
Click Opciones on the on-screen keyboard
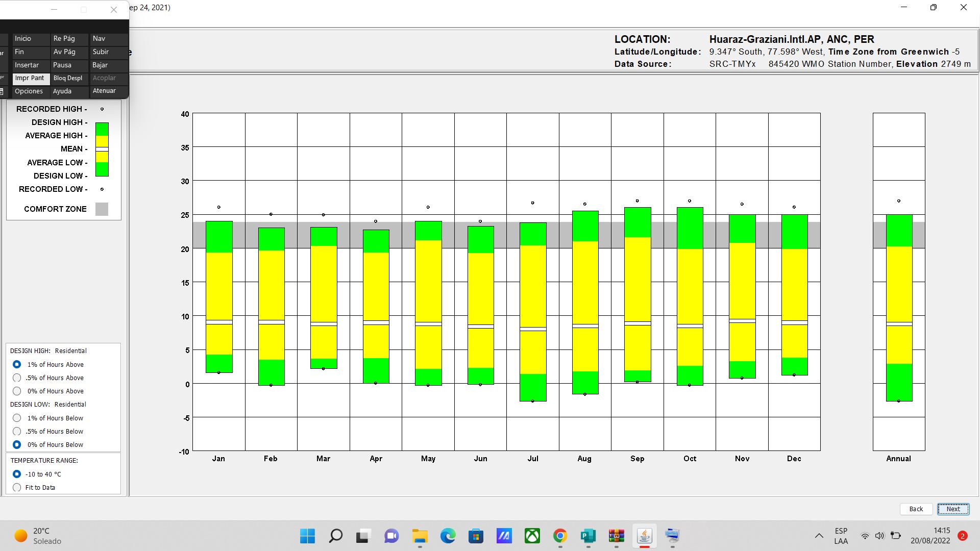coord(29,91)
